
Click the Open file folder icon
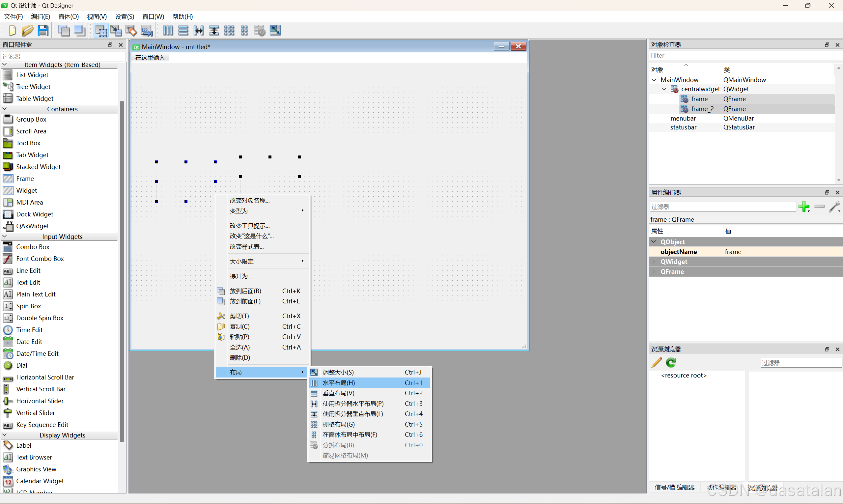pos(27,31)
